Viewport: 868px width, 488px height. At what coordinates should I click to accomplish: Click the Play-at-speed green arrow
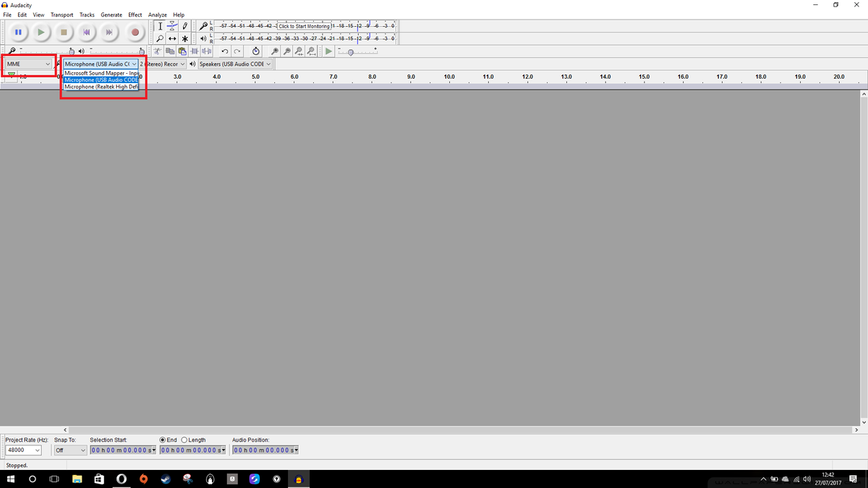[x=329, y=51]
